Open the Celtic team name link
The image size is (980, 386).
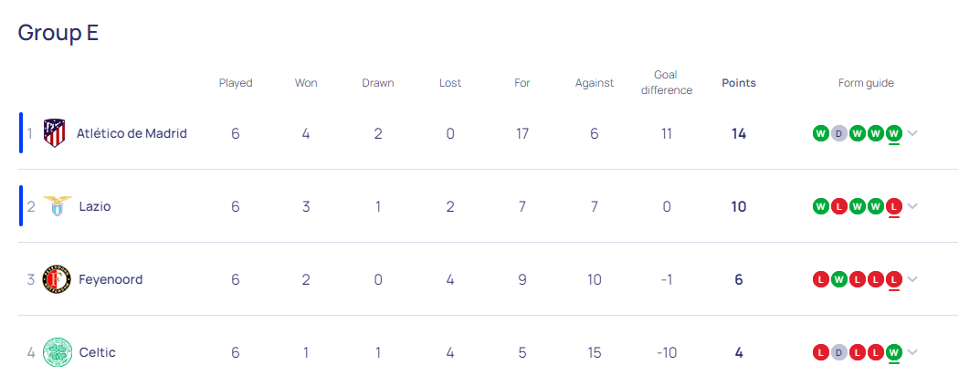[x=97, y=352]
